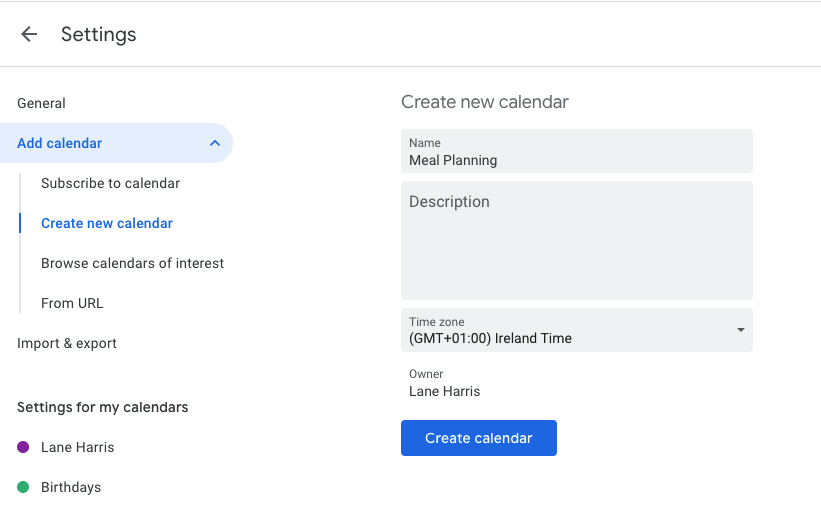The image size is (821, 513).
Task: Select Subscribe to calendar option
Action: click(x=110, y=183)
